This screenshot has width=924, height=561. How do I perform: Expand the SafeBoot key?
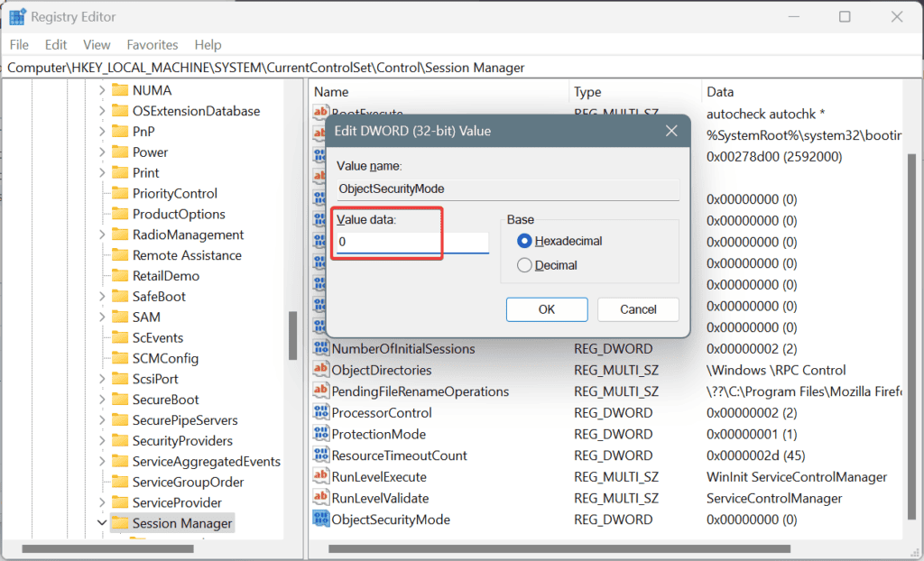(x=102, y=297)
